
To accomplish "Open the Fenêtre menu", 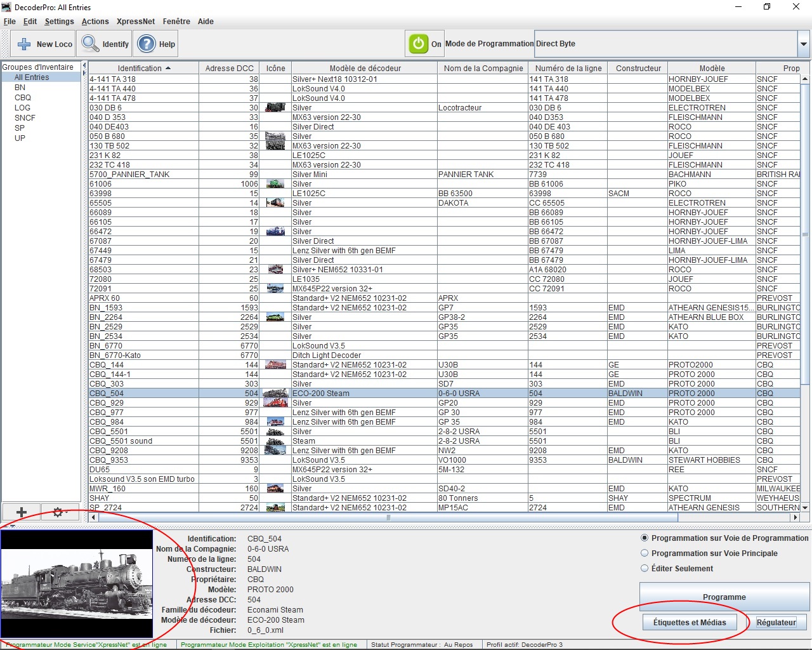I will point(176,22).
